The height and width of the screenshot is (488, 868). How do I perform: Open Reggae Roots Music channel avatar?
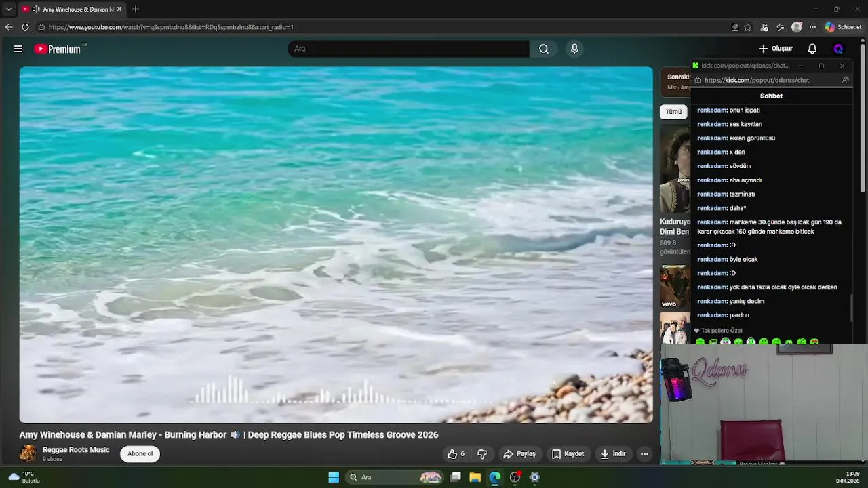(28, 453)
